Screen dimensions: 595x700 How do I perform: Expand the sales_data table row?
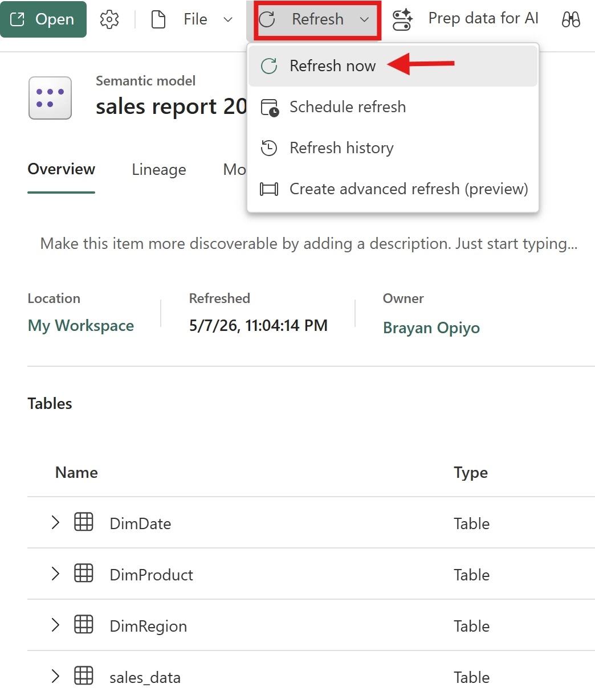pos(55,676)
